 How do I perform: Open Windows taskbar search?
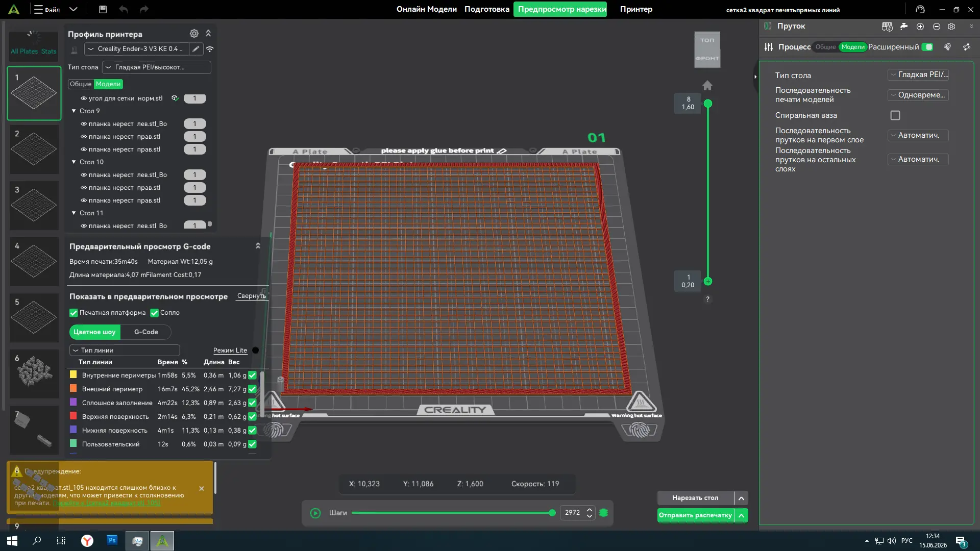pos(37,541)
